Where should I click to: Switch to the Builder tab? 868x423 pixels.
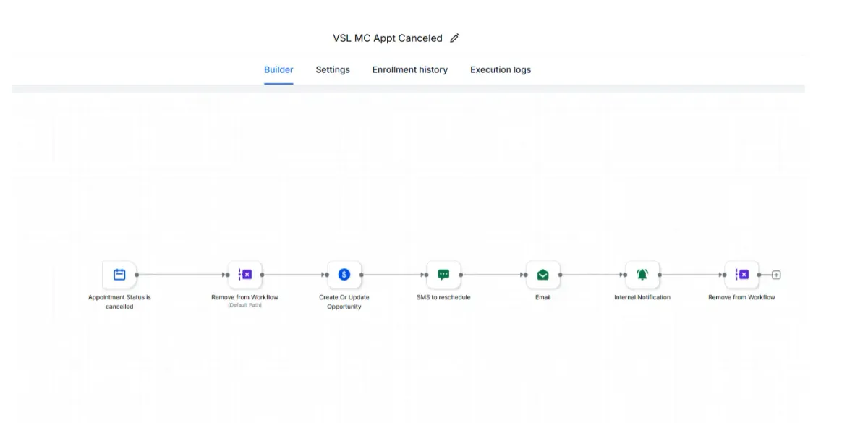(x=278, y=70)
